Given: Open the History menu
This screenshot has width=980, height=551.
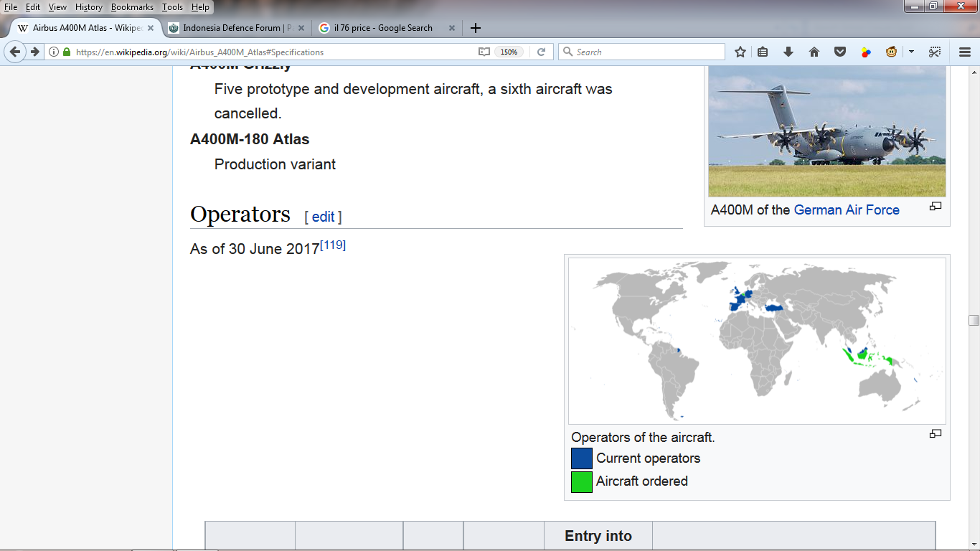Looking at the screenshot, I should point(89,7).
